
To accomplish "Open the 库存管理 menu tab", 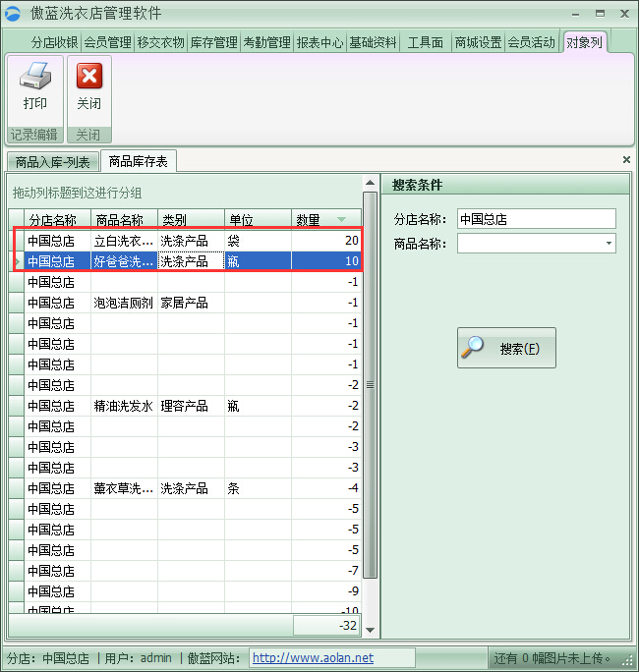I will click(x=214, y=42).
